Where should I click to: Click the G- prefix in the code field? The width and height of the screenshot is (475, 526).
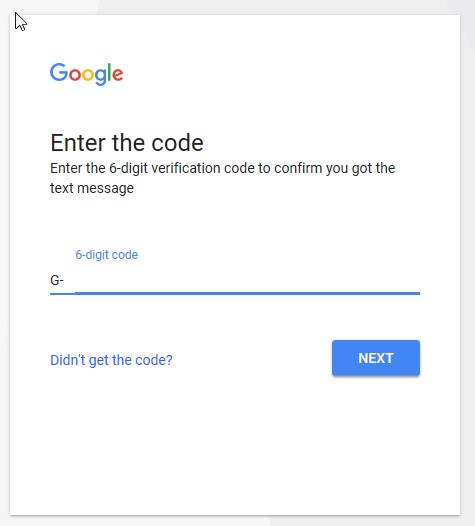(x=57, y=280)
